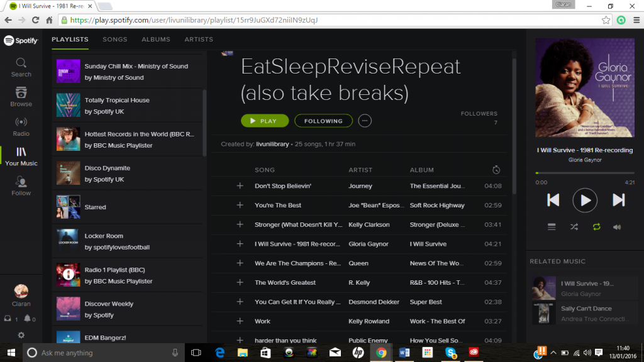This screenshot has width=644, height=362.
Task: Seek on the track progress bar
Action: point(585,173)
